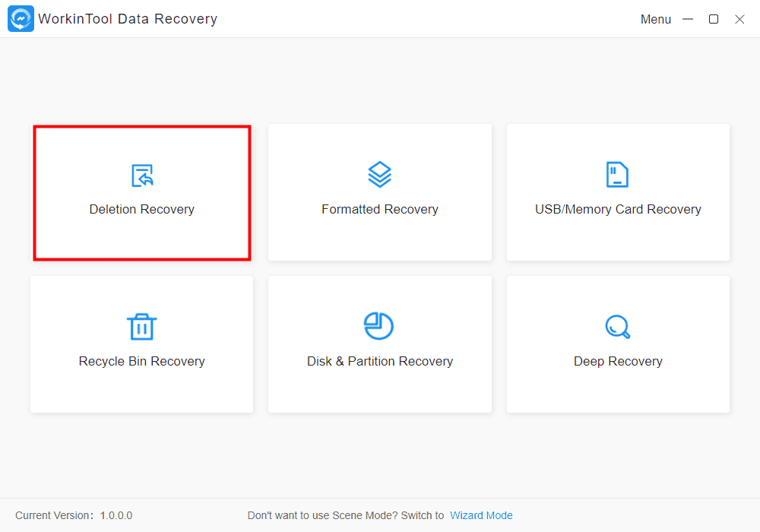Maximize the application window

coord(714,19)
